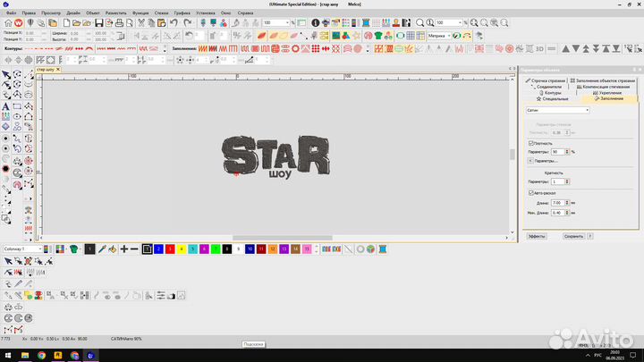Click the eyedropper color picker icon

[x=101, y=248]
